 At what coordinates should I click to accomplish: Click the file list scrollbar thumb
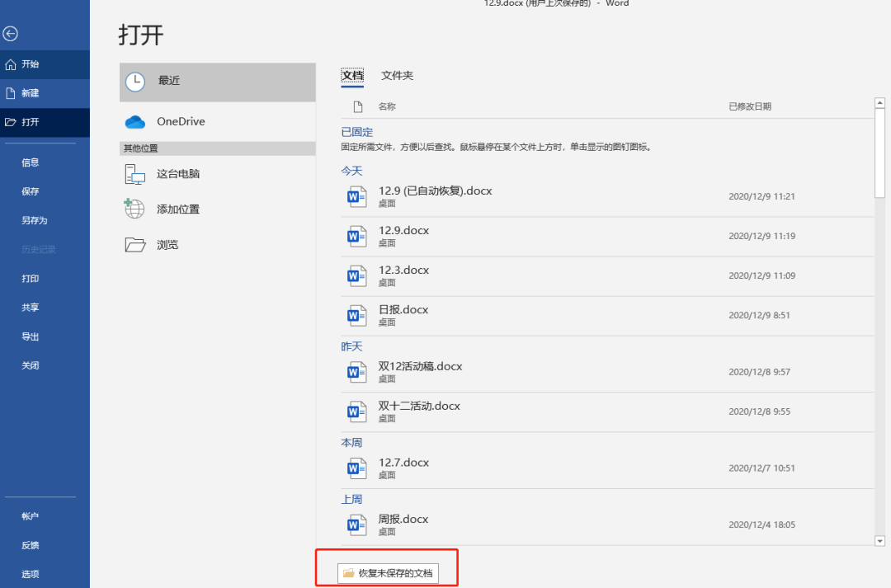coord(879,153)
